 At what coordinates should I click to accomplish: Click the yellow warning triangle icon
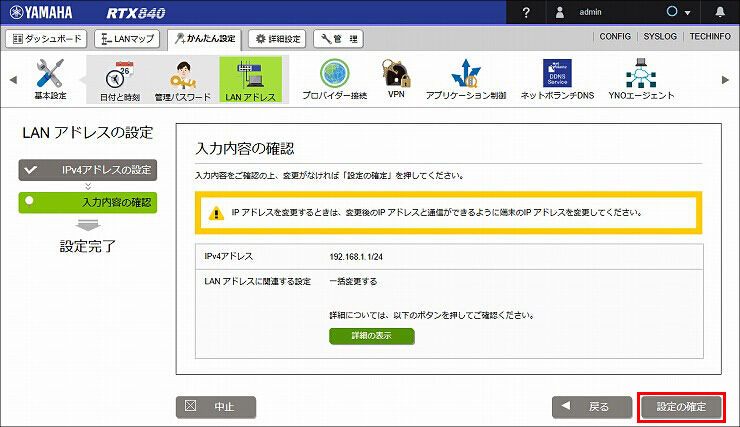(216, 213)
